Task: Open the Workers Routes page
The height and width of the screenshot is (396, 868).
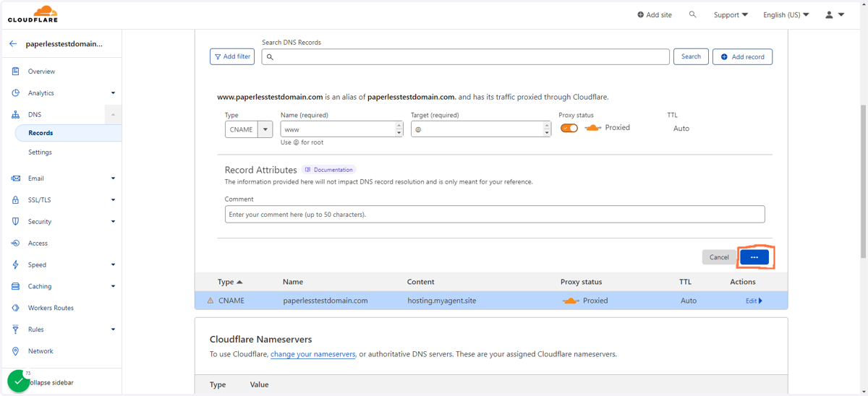Action: click(x=51, y=308)
